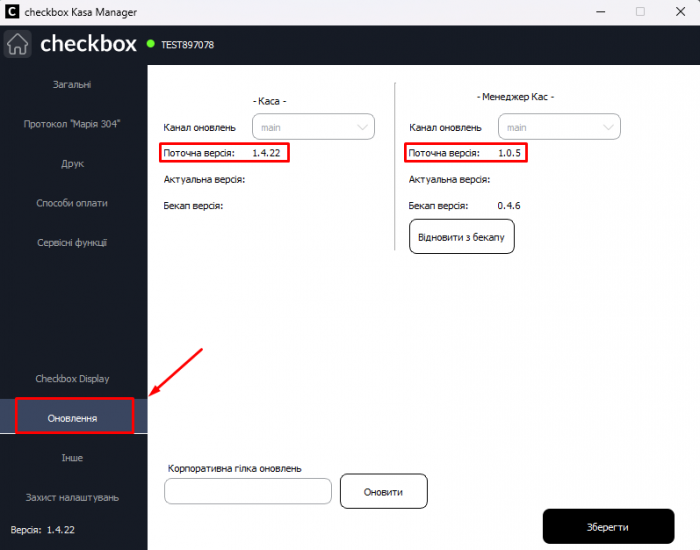Select Сервісні функції in sidebar

tap(72, 242)
